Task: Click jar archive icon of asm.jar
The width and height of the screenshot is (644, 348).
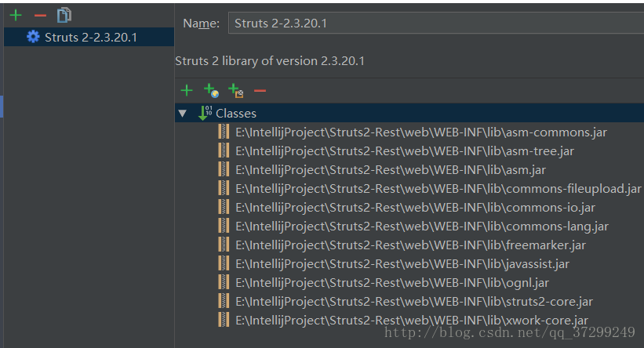Action: pyautogui.click(x=224, y=170)
